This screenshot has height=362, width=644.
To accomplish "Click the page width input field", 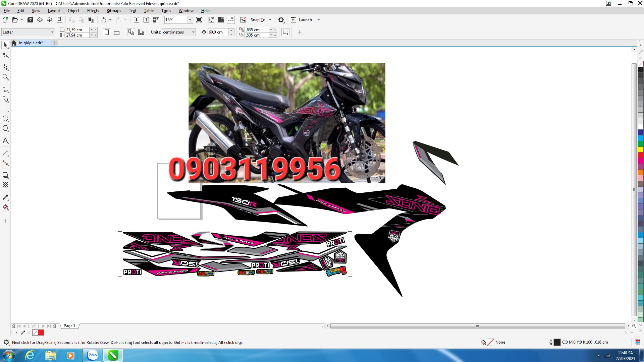I will coord(77,29).
